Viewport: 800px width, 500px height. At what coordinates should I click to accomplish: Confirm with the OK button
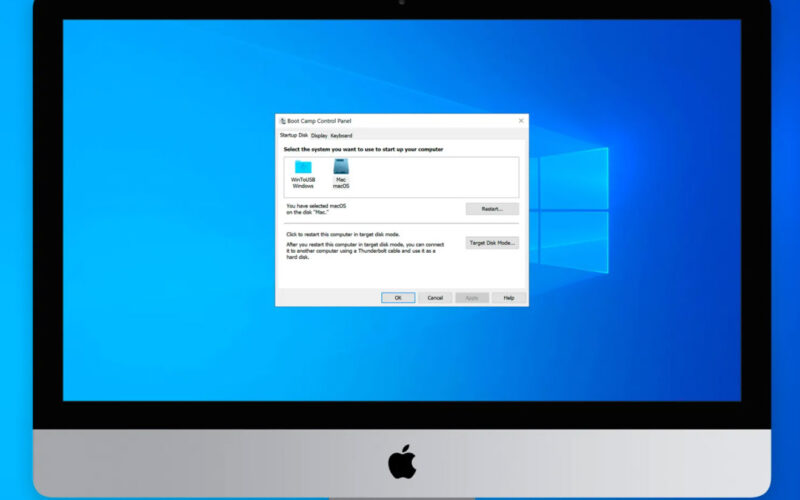(x=398, y=297)
